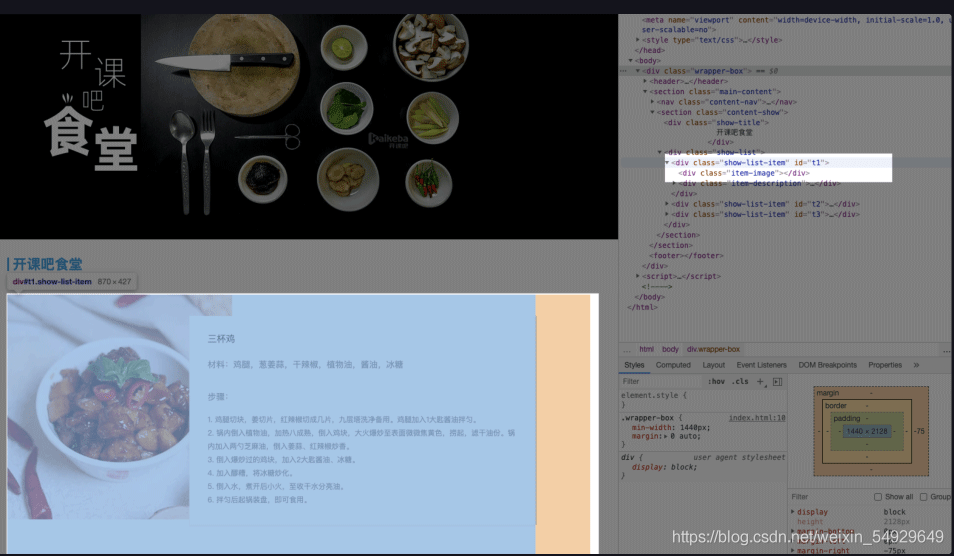Screen dimensions: 954x556
Task: Expand the style type=text/css node
Action: (x=638, y=40)
